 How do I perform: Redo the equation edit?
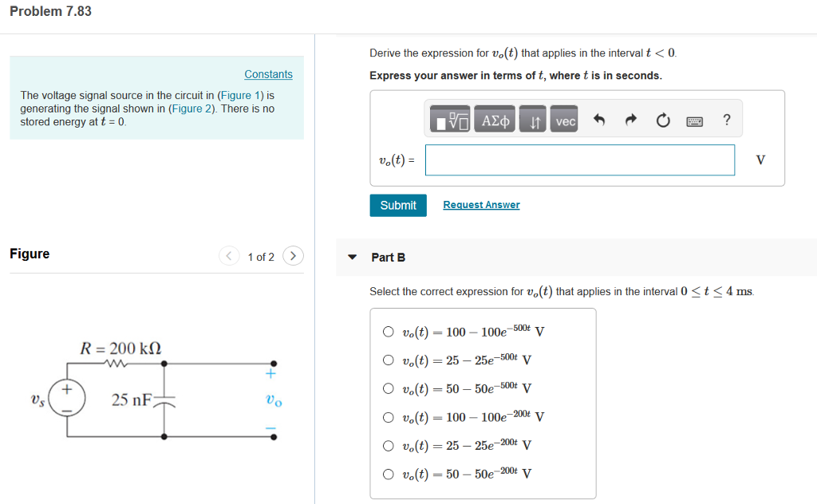630,118
